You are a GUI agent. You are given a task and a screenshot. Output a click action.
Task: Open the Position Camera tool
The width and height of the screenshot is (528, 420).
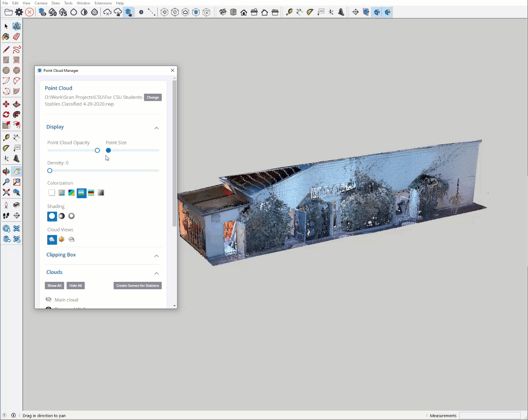pyautogui.click(x=6, y=205)
